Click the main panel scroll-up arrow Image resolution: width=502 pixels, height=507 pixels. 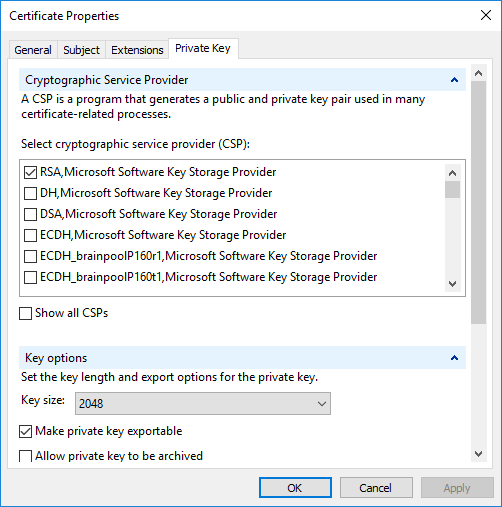tap(478, 73)
